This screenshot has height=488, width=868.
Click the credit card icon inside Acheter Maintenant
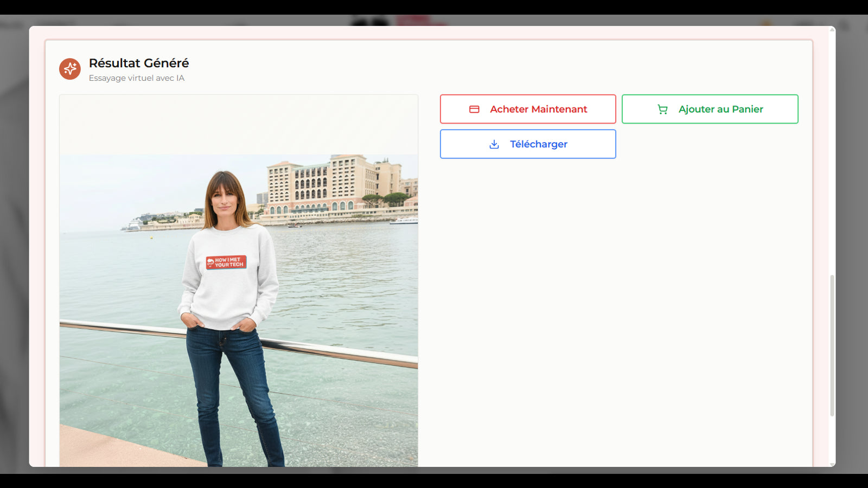click(x=474, y=108)
